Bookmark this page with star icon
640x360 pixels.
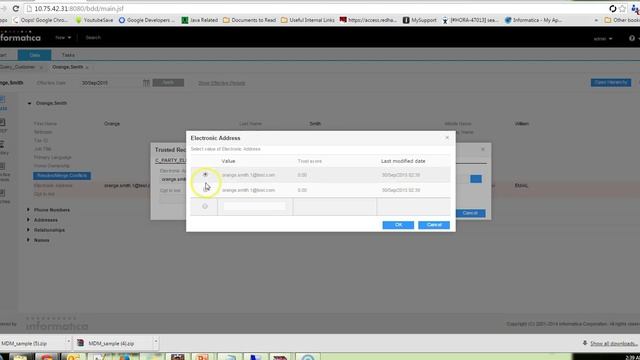point(622,9)
